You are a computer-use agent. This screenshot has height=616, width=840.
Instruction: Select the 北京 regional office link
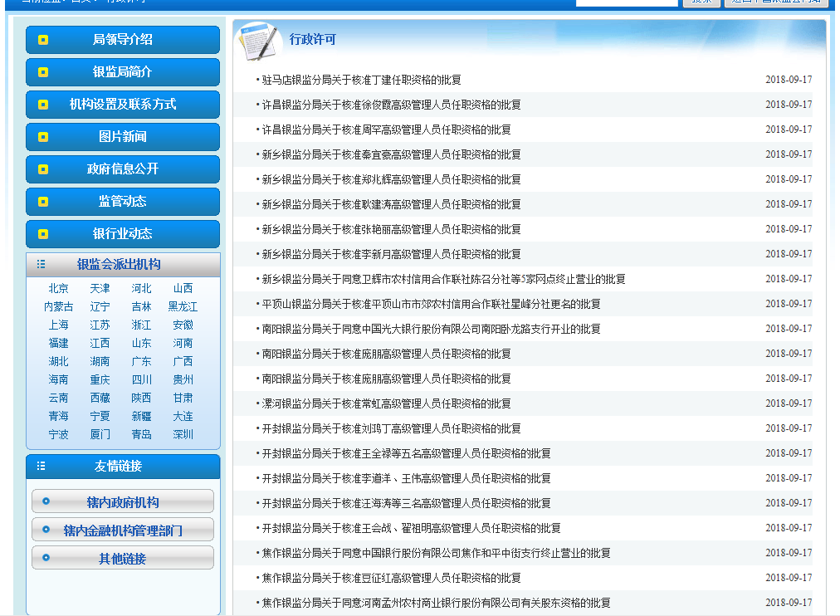[59, 289]
